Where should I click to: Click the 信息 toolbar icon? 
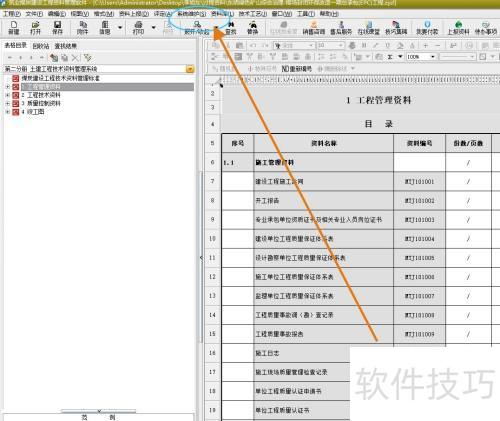click(105, 28)
